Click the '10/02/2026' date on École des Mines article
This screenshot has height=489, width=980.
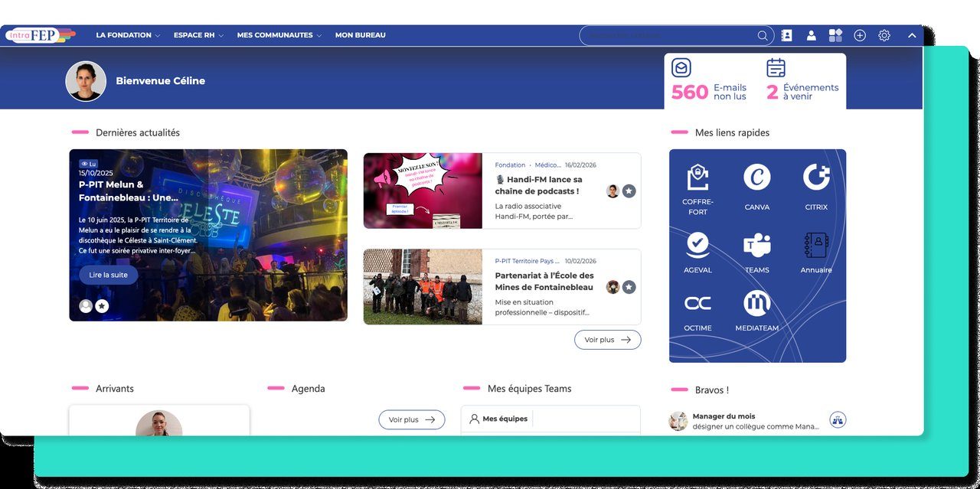coord(580,261)
